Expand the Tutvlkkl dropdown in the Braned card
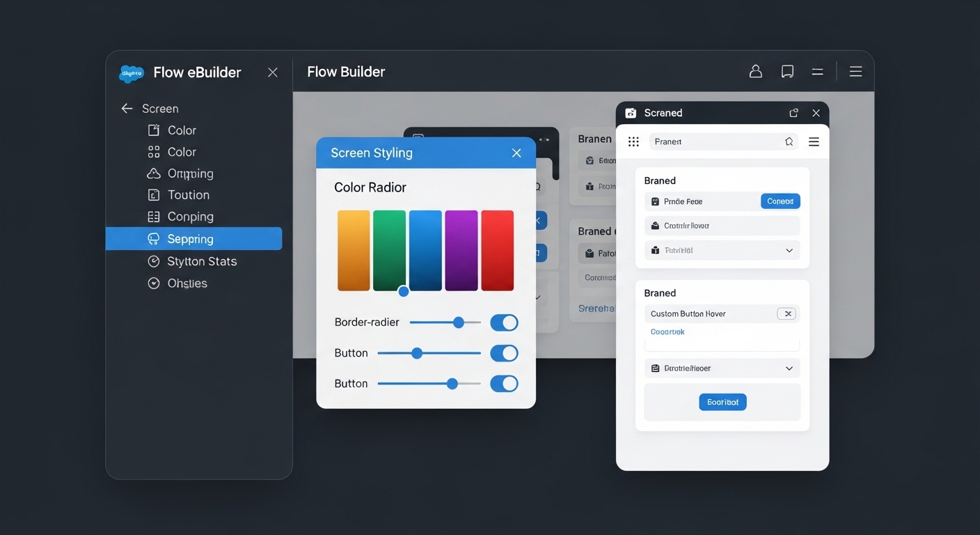Viewport: 980px width, 535px height. pos(789,250)
